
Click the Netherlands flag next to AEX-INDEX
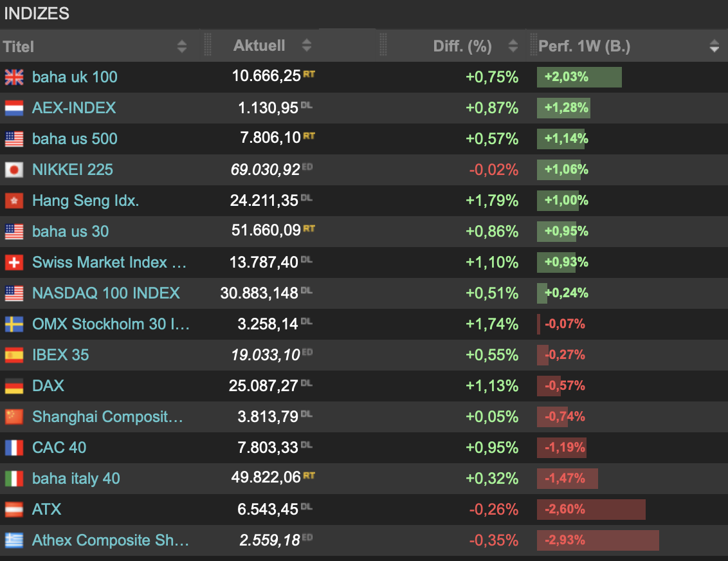click(14, 107)
